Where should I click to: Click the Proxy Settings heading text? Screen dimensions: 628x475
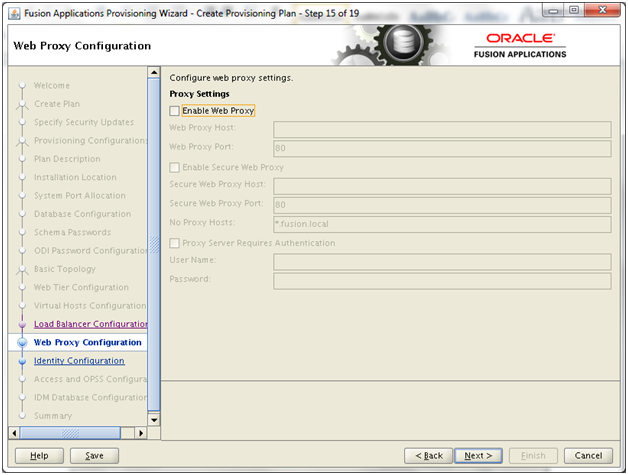199,94
